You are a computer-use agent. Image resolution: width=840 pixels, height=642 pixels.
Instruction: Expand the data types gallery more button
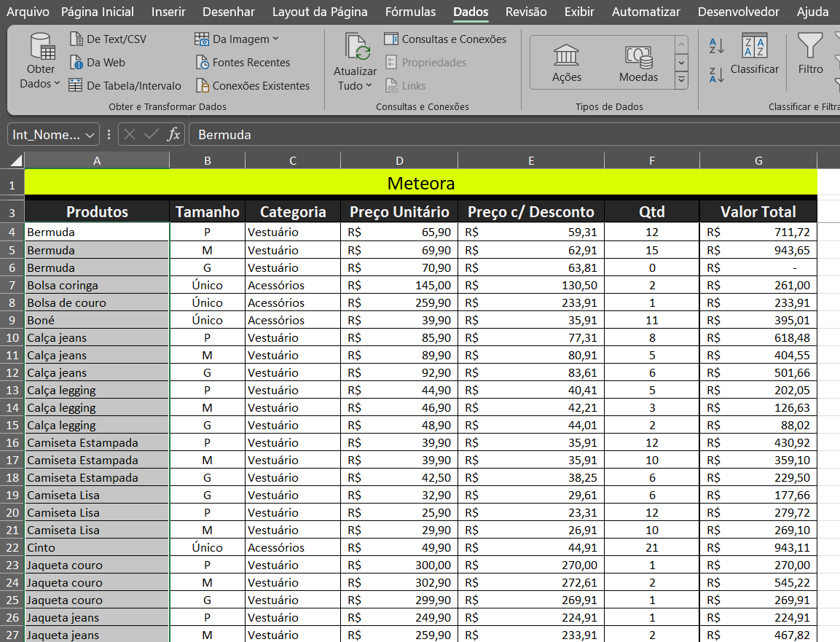pos(681,81)
